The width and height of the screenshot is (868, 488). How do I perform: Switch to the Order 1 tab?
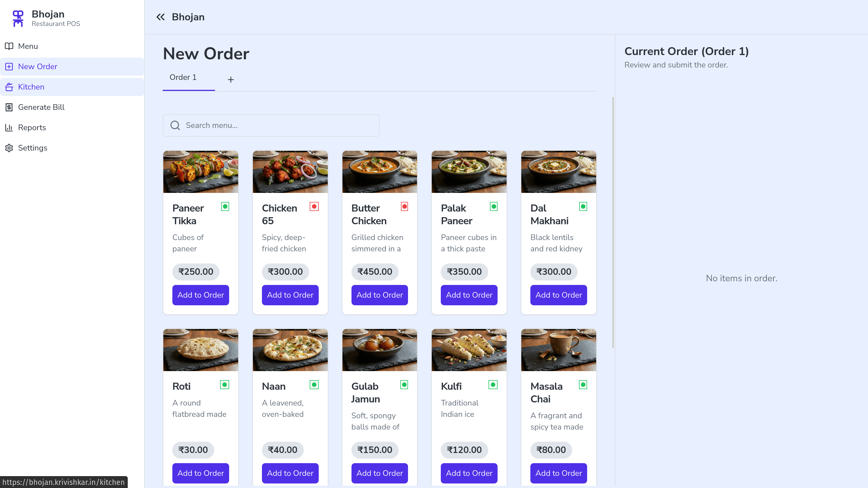[x=183, y=77]
